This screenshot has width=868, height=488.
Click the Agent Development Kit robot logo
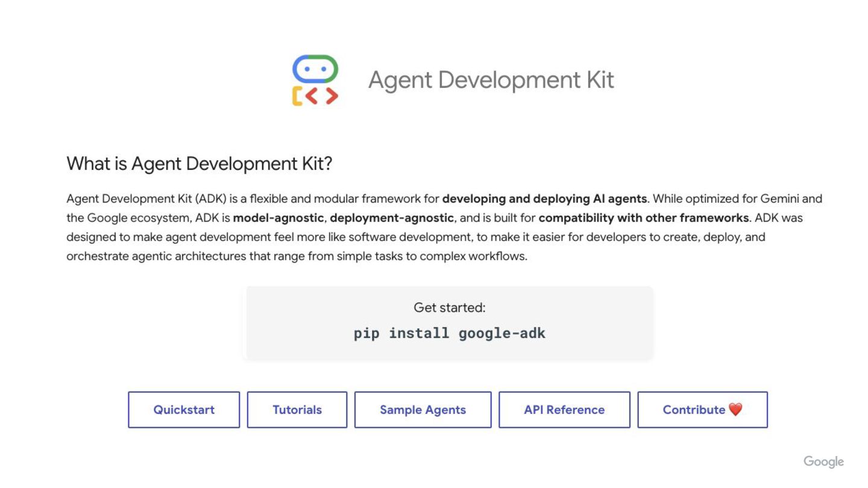tap(315, 80)
